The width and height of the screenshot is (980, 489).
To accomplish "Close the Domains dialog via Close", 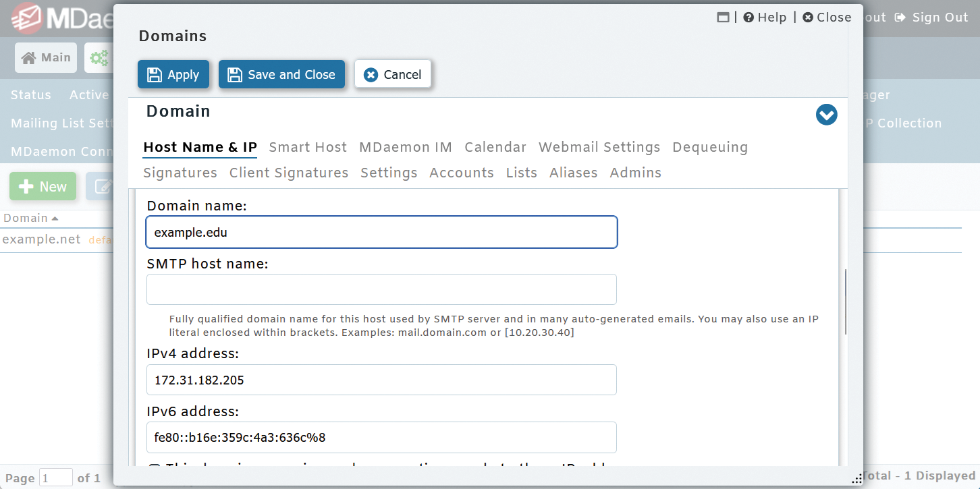I will (827, 18).
